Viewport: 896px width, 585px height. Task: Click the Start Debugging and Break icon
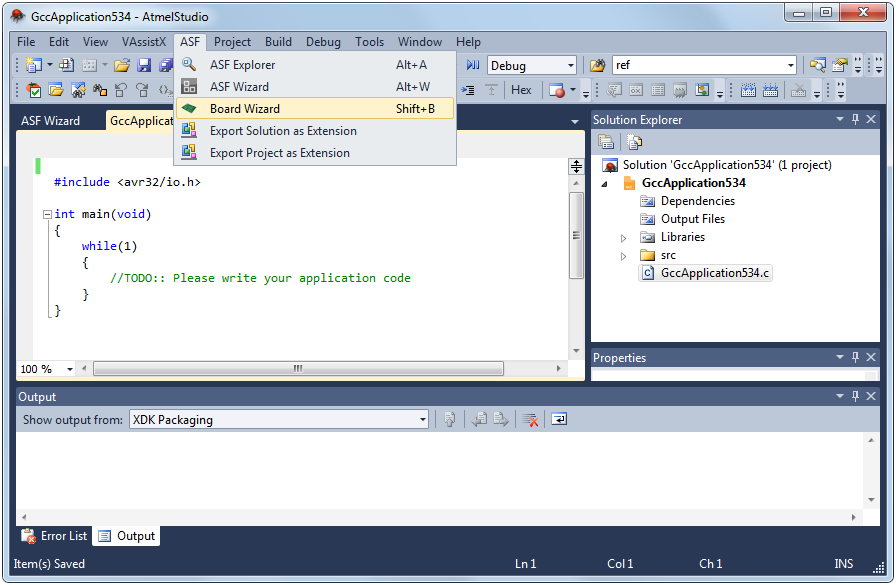point(473,65)
